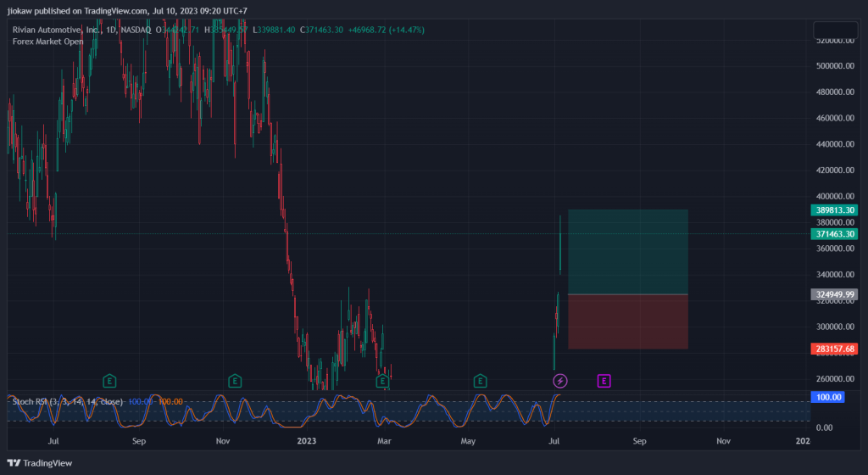Click the NASDAQ exchange label
Screen dimensions: 868x475
pos(136,30)
